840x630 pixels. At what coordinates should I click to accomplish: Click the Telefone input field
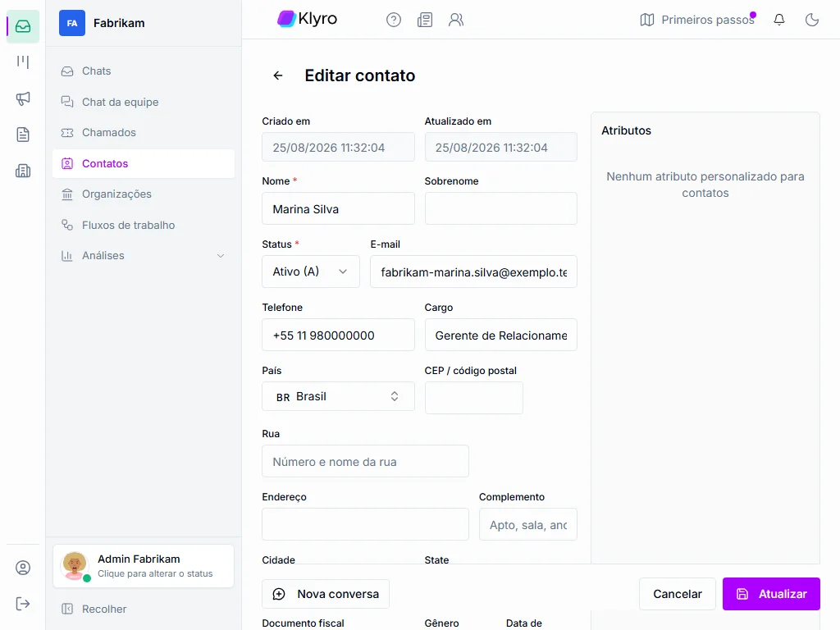coord(338,335)
